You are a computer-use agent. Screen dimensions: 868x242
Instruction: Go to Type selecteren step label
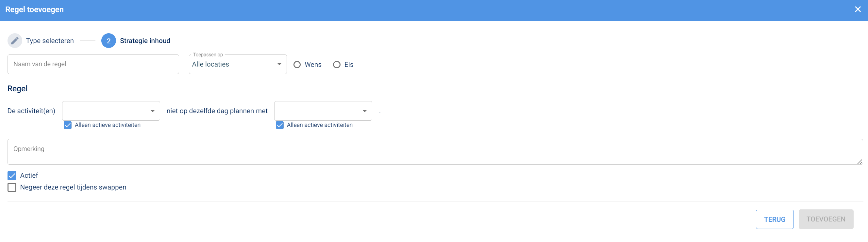pyautogui.click(x=50, y=41)
